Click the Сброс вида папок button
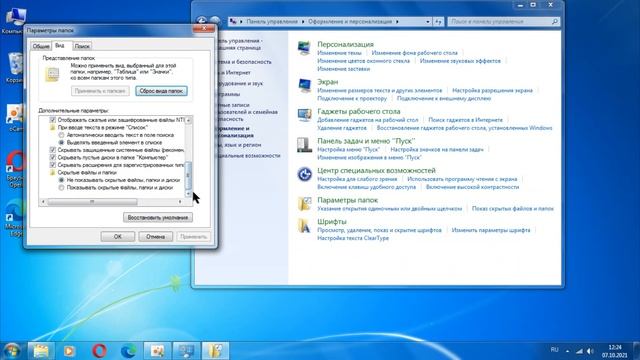Viewport: 640px width, 360px height. tap(161, 91)
